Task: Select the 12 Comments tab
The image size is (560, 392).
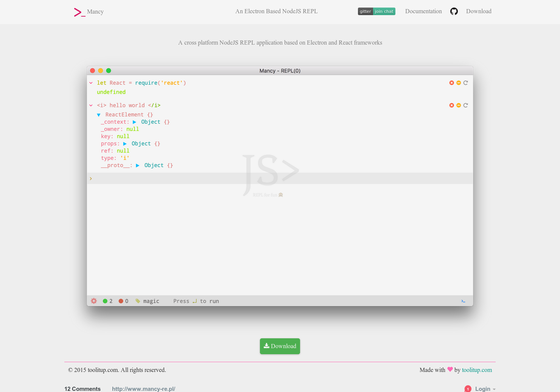Action: coord(82,389)
